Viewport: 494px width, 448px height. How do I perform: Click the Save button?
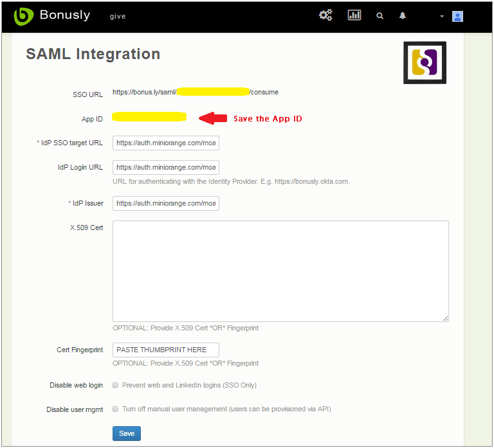point(127,433)
